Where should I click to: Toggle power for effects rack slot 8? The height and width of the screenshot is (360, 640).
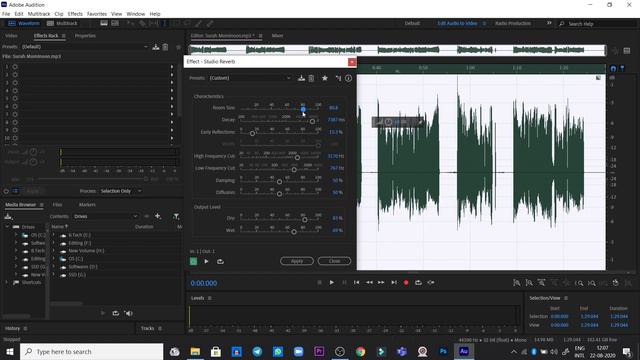click(15, 122)
